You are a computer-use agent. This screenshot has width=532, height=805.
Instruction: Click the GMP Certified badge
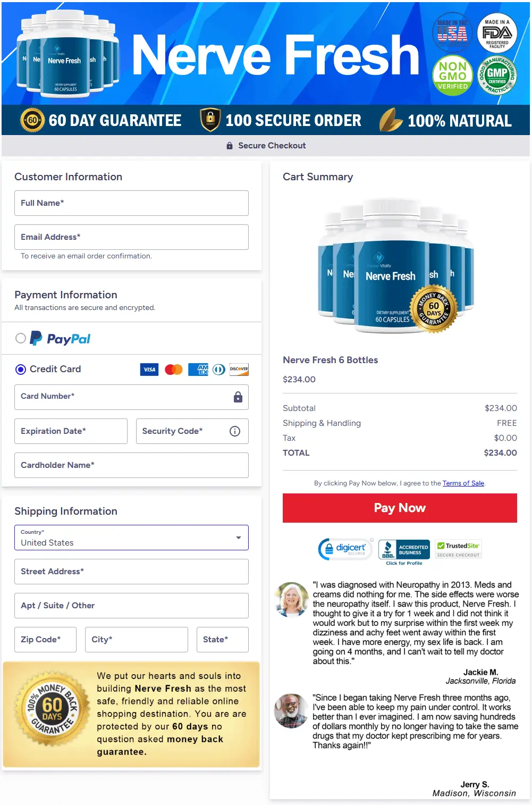tap(497, 76)
